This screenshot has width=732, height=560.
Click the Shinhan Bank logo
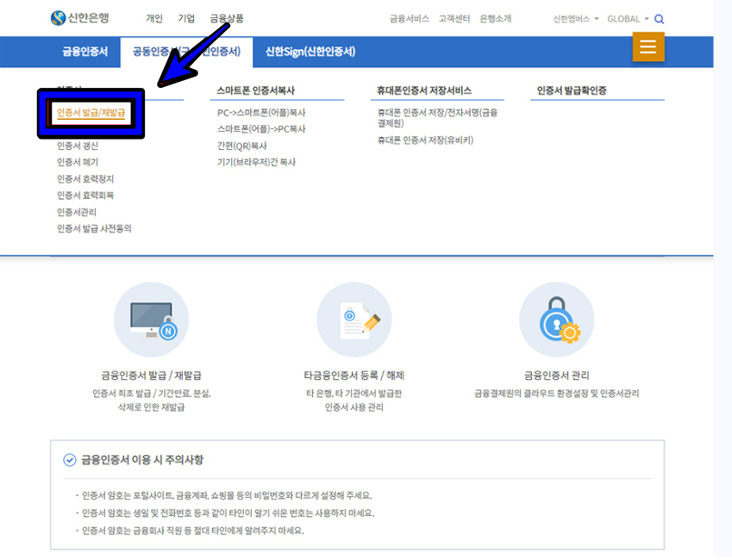pyautogui.click(x=80, y=18)
